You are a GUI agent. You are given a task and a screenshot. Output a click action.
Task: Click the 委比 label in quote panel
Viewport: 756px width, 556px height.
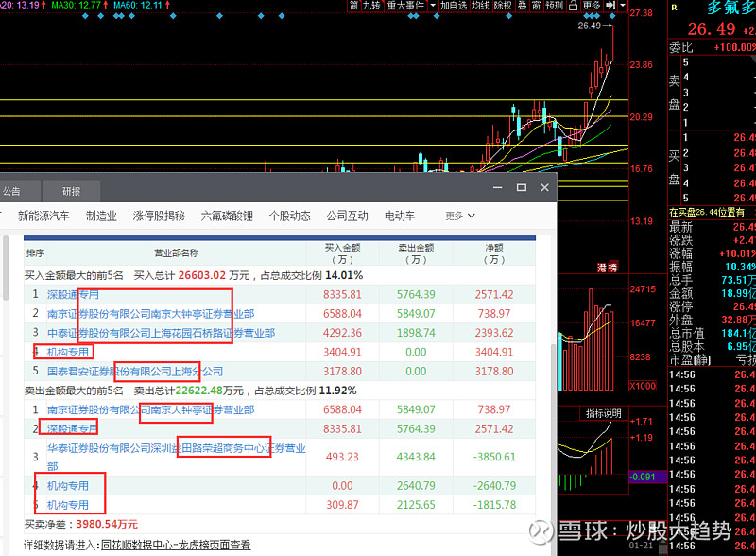click(680, 47)
